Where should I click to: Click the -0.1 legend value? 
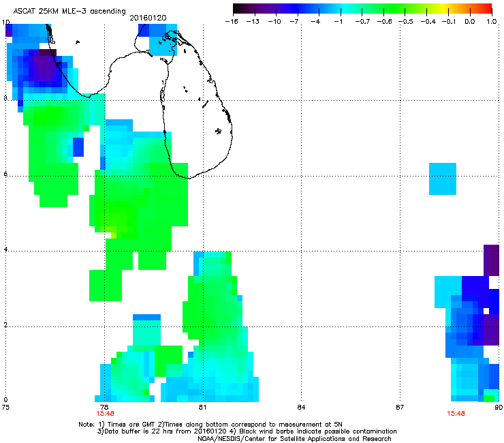point(449,22)
